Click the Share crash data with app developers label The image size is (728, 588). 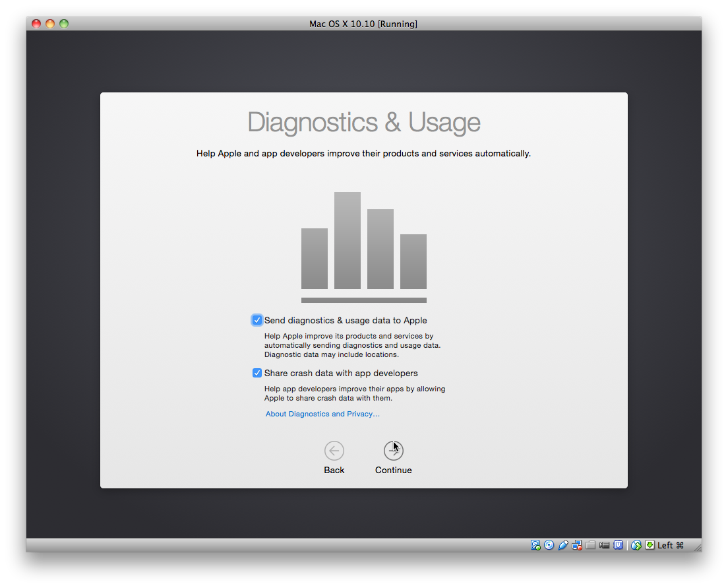coord(341,373)
